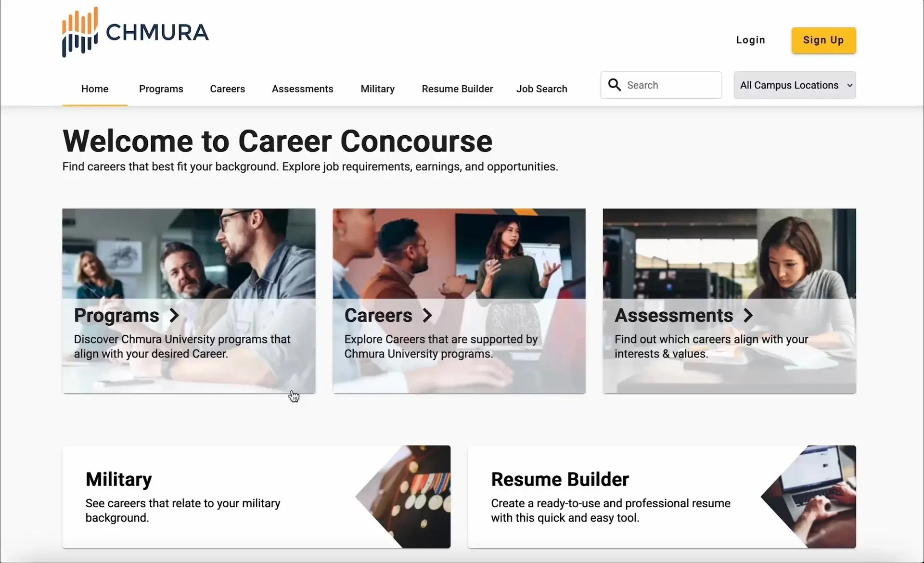The width and height of the screenshot is (924, 563).
Task: Open the Military card title
Action: click(119, 479)
